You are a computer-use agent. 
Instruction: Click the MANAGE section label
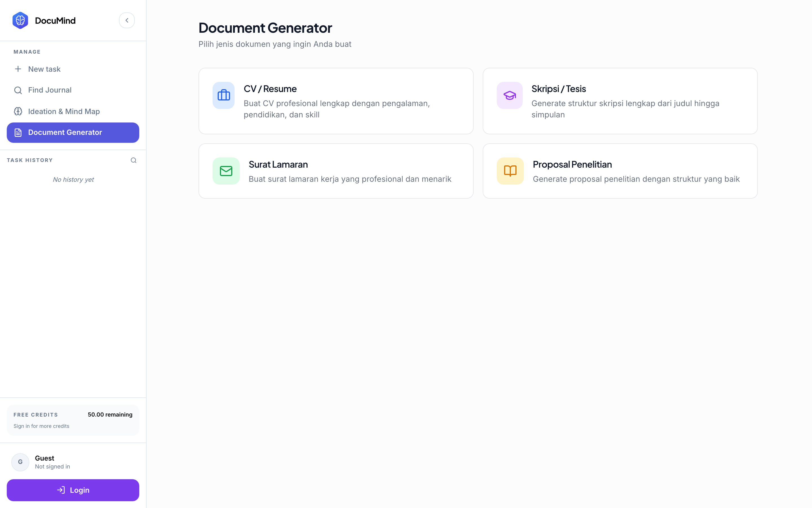tap(27, 52)
